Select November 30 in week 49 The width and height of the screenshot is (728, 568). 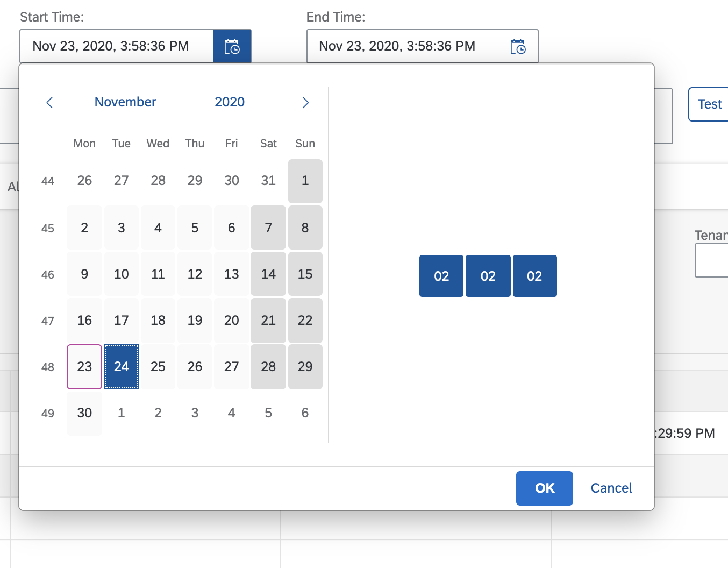[x=84, y=413]
